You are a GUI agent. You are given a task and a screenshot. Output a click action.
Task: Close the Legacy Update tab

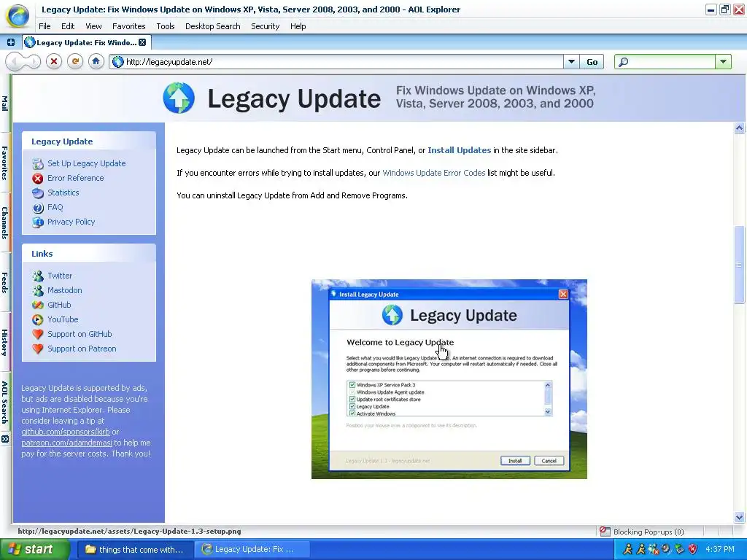coord(142,42)
